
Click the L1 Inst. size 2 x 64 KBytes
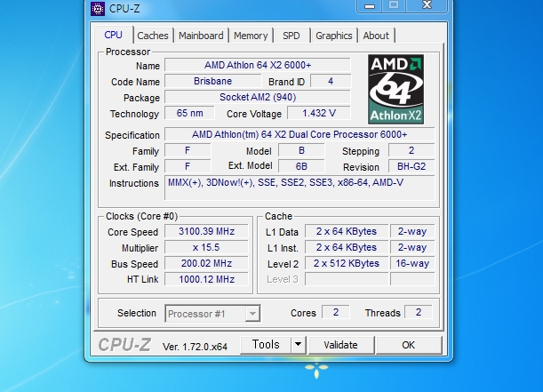(x=347, y=247)
